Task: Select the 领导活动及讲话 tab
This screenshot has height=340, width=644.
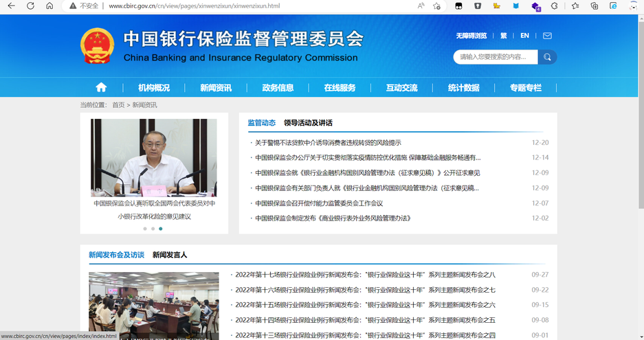Action: click(x=308, y=123)
